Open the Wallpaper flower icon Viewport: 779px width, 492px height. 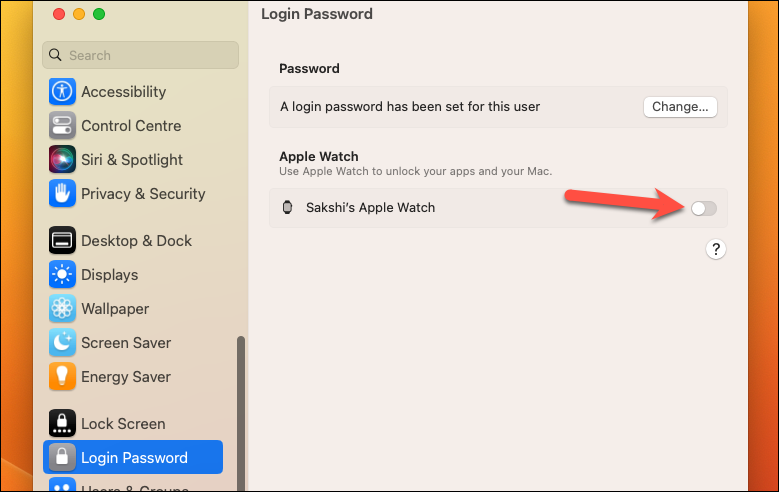coord(62,308)
